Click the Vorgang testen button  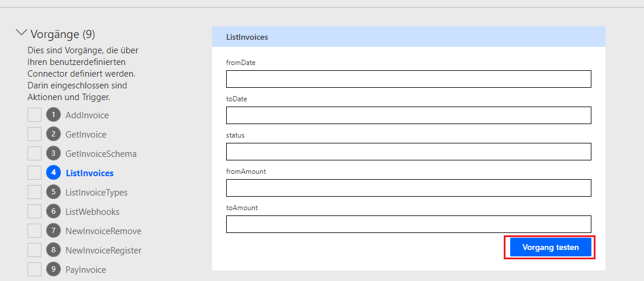550,247
